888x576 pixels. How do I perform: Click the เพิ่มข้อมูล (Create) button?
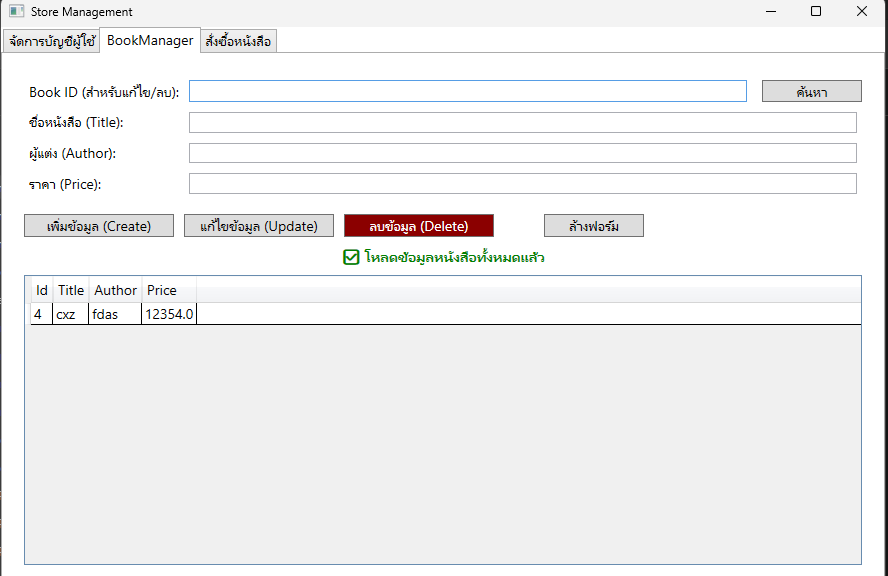click(99, 226)
